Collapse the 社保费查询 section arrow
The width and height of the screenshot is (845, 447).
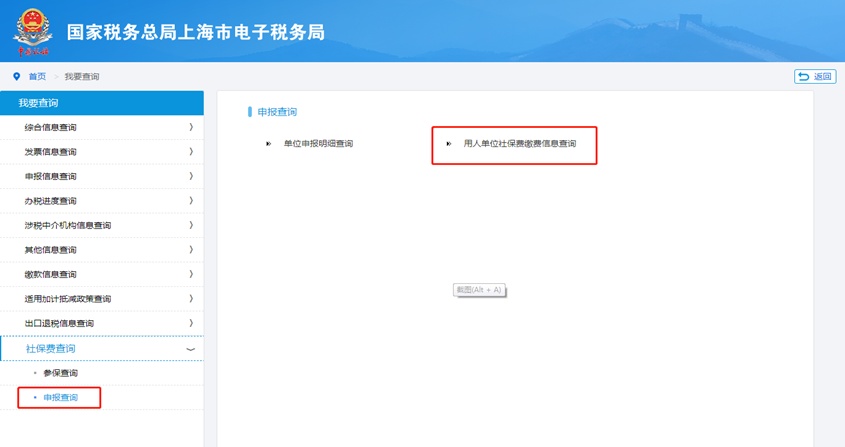coord(190,349)
